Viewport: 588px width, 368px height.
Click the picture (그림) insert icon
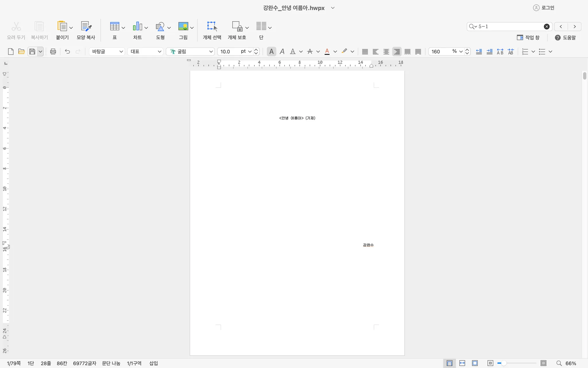click(x=183, y=27)
